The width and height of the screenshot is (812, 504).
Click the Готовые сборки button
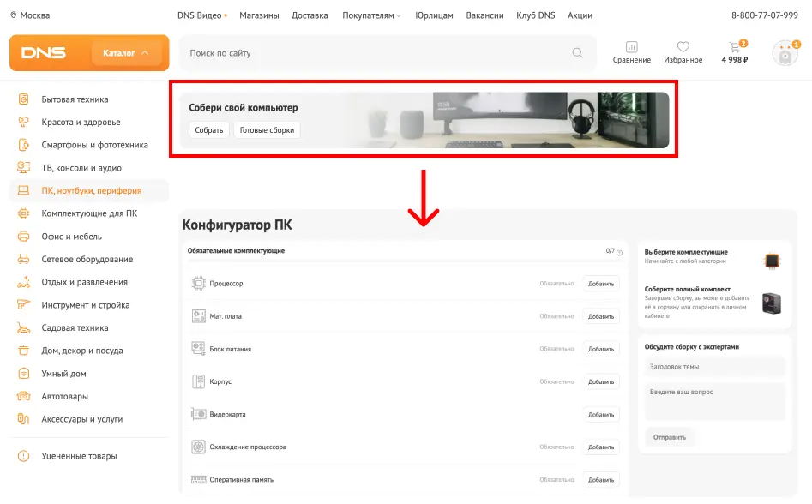(267, 130)
